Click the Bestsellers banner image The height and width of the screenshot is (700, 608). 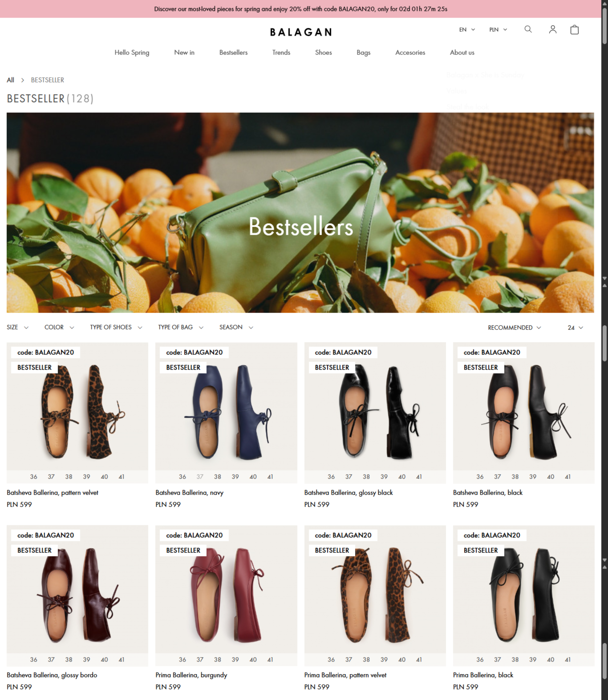coord(300,213)
